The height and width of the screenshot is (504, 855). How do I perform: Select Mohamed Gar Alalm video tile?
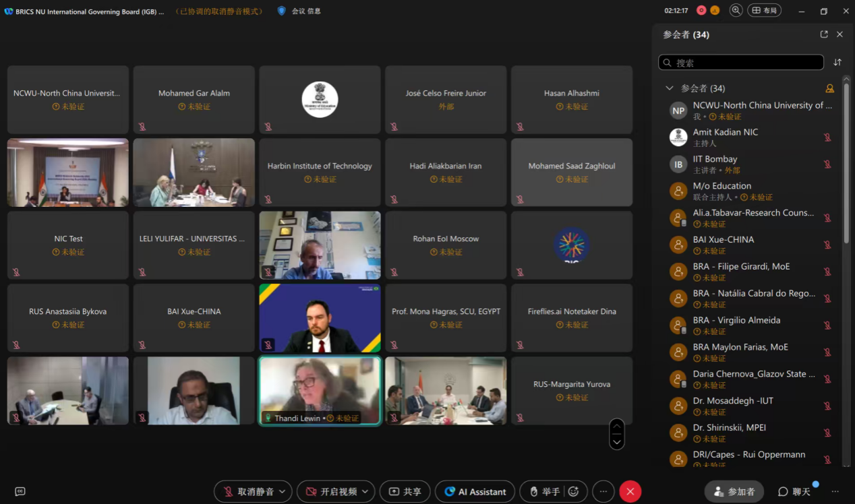pyautogui.click(x=194, y=100)
